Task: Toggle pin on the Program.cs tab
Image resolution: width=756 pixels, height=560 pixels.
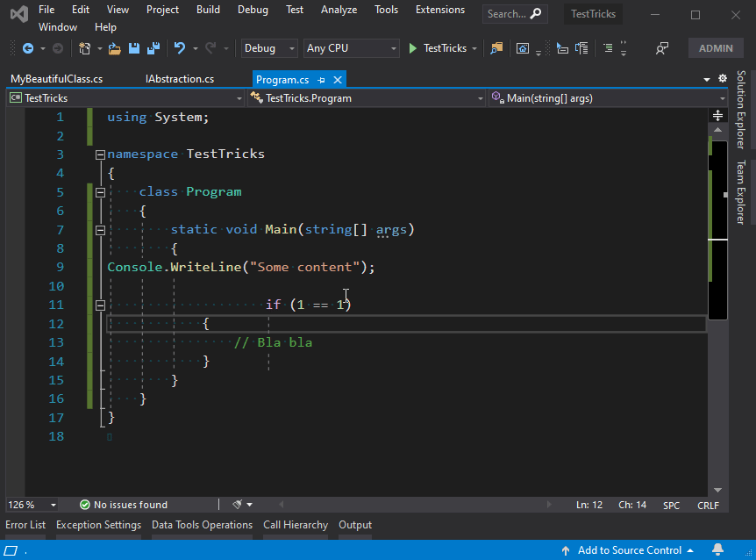Action: (321, 80)
